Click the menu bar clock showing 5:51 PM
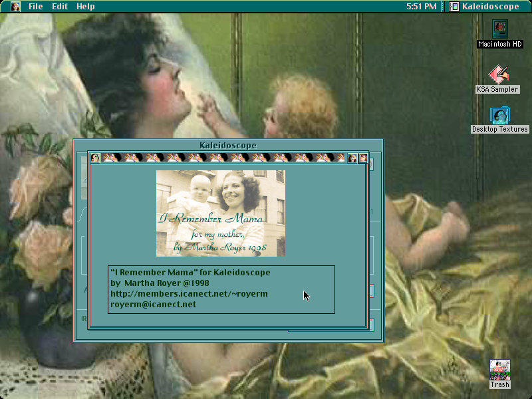 [422, 7]
